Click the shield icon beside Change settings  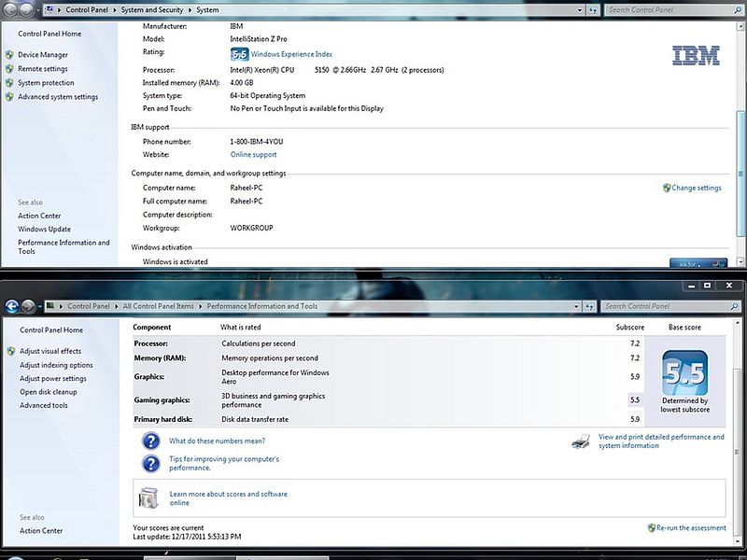(667, 188)
